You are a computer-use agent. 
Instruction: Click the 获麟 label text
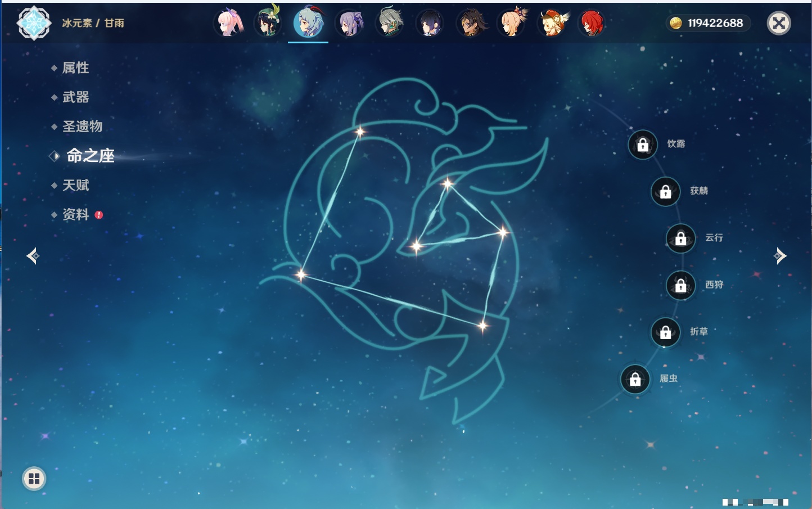pyautogui.click(x=699, y=191)
